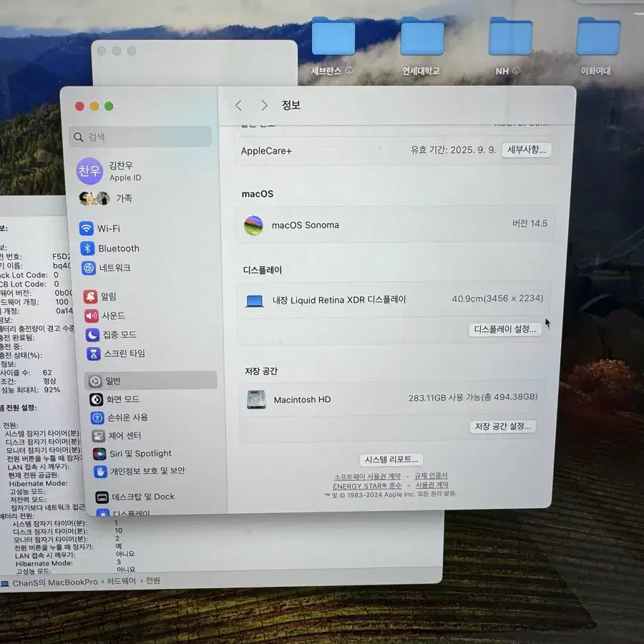This screenshot has width=644, height=644.
Task: Open 가족 family sharing settings
Action: pos(106,198)
